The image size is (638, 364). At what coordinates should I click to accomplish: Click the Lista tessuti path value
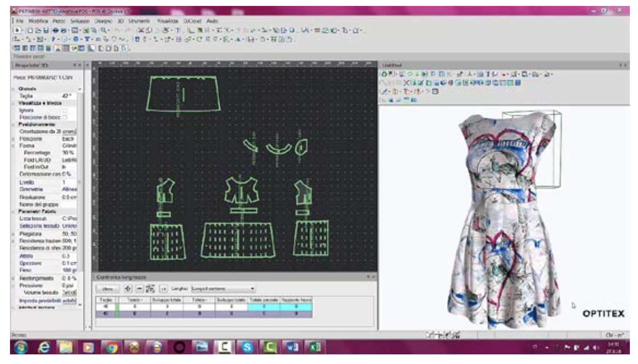(69, 219)
